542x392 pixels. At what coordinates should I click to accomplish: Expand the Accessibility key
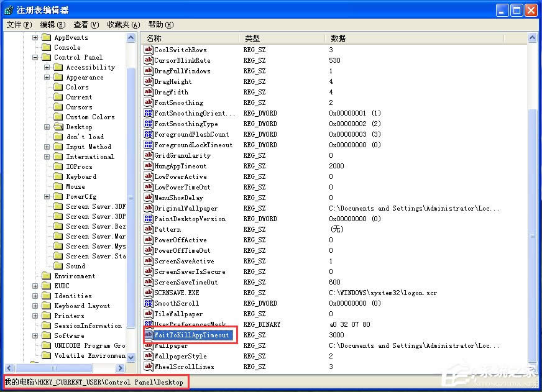[47, 67]
